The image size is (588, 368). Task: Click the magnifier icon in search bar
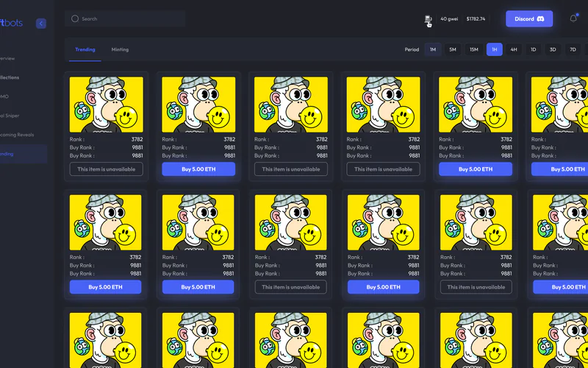pos(75,19)
